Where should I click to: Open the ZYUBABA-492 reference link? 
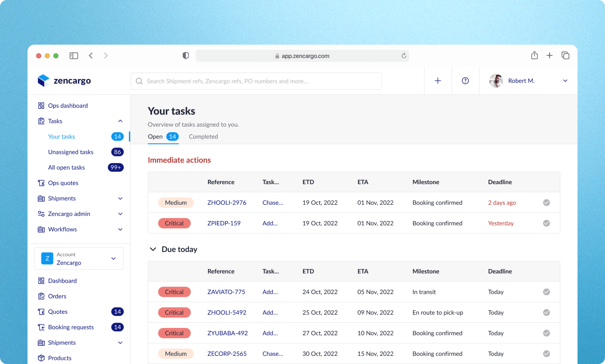click(x=227, y=333)
